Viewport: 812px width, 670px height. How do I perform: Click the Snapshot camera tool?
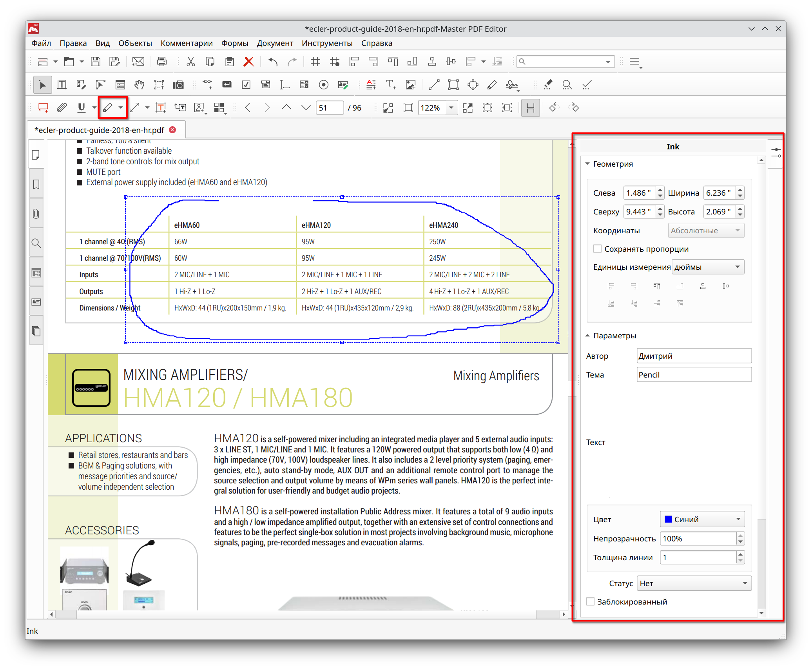click(178, 85)
